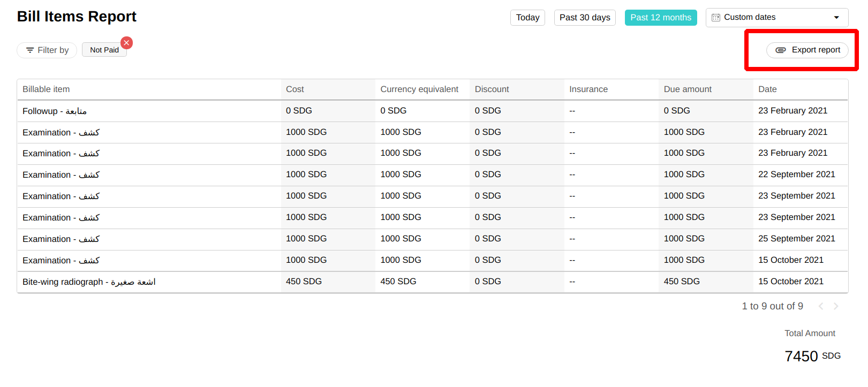Sort by the Cost column header
This screenshot has height=387, width=868.
[x=295, y=89]
